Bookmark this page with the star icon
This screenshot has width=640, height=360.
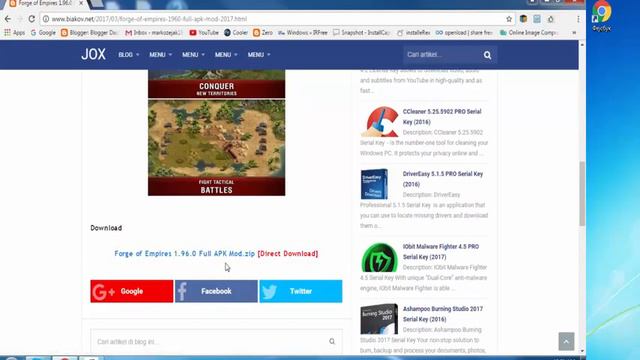(x=509, y=19)
